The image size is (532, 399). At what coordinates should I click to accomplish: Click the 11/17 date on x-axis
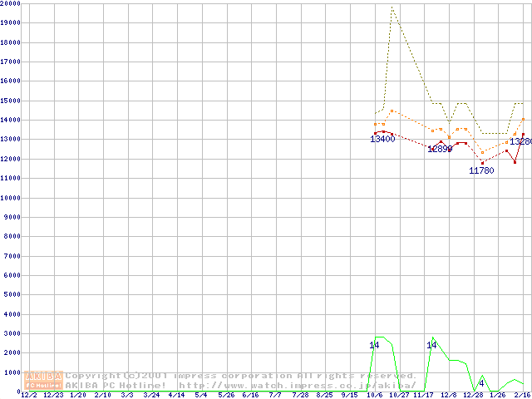click(424, 396)
